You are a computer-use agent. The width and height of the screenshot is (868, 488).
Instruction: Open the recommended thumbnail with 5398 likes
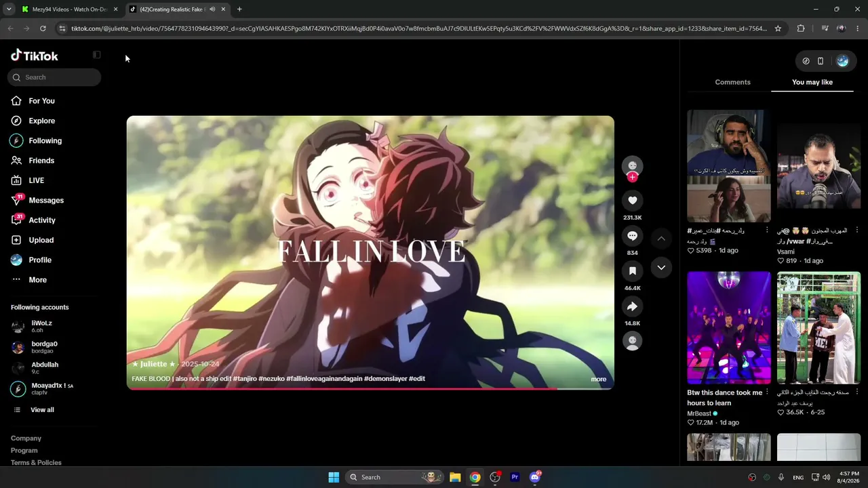pos(729,166)
